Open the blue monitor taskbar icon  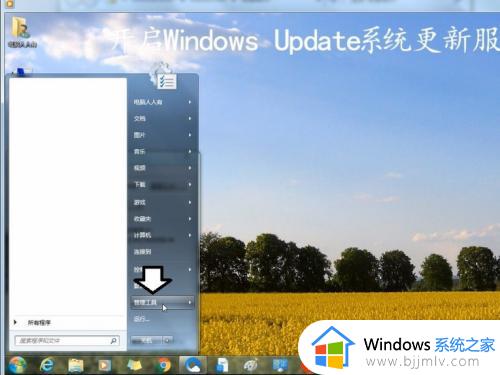pos(280,365)
